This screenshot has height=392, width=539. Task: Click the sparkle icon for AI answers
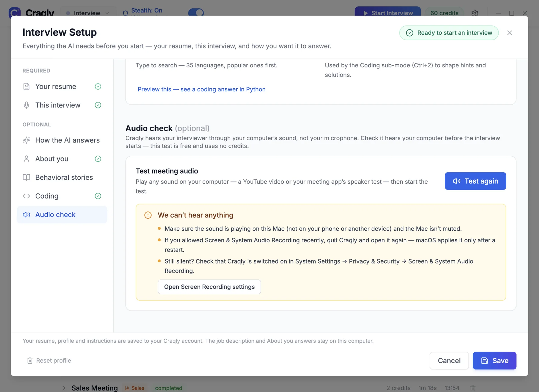click(x=26, y=140)
